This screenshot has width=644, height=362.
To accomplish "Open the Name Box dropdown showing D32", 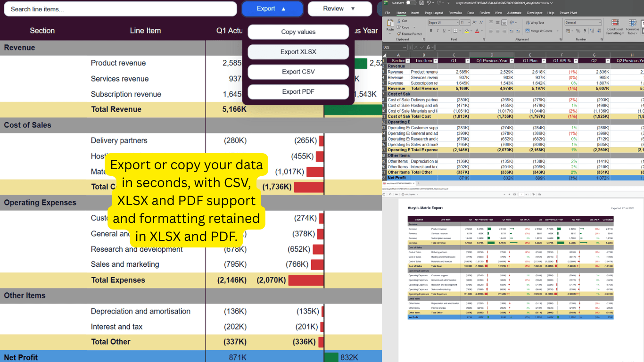I will pos(405,47).
